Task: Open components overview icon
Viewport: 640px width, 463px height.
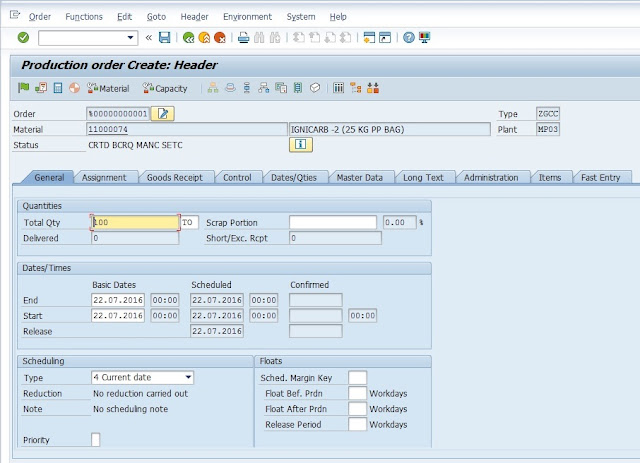Action: (x=264, y=88)
